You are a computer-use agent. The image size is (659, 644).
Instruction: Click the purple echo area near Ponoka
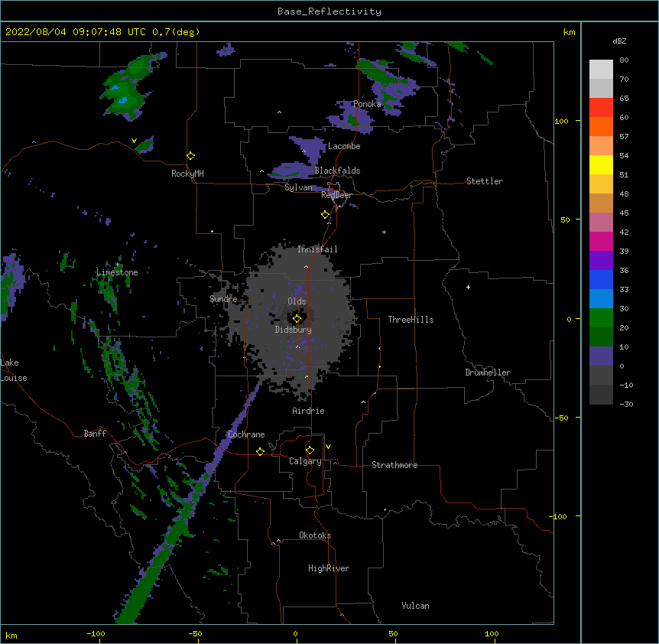pyautogui.click(x=351, y=117)
